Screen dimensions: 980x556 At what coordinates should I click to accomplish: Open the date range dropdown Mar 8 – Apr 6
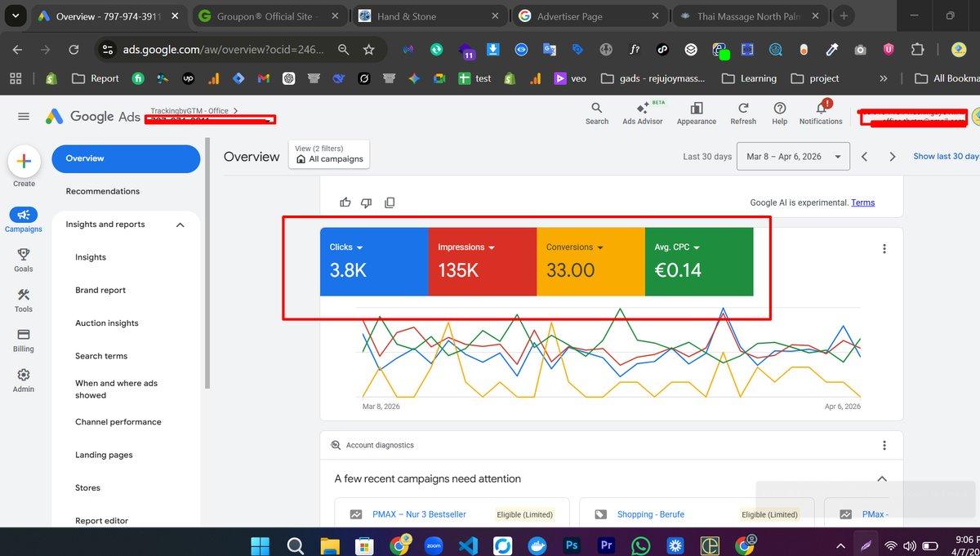pos(793,156)
